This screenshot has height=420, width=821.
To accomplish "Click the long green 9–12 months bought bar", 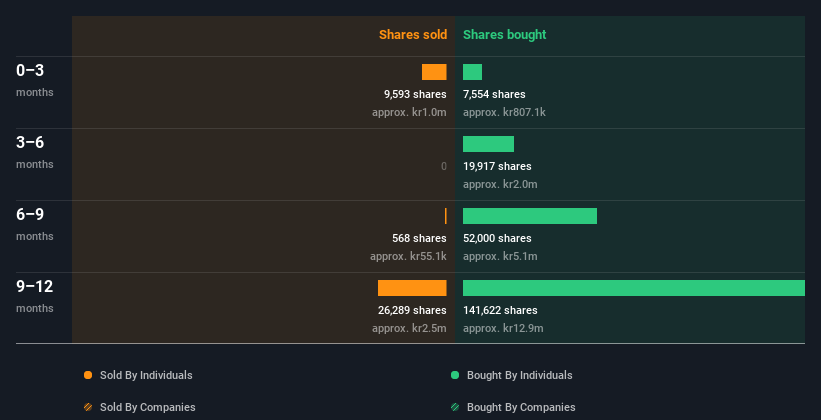I will [x=634, y=288].
